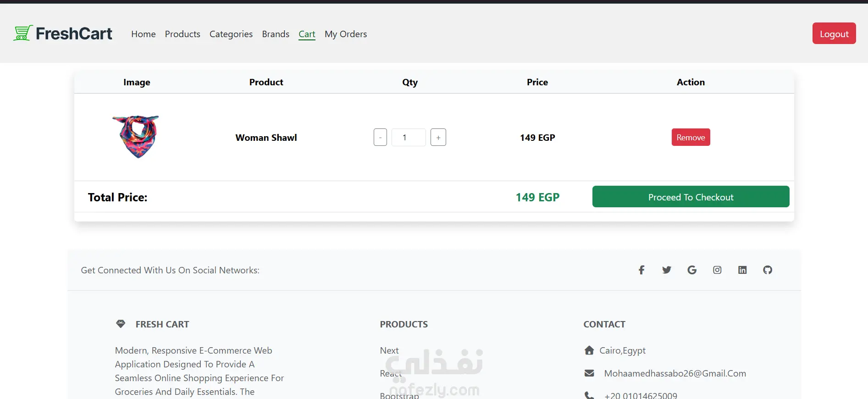Click Proceed To Checkout button
Viewport: 868px width, 399px height.
(x=691, y=196)
